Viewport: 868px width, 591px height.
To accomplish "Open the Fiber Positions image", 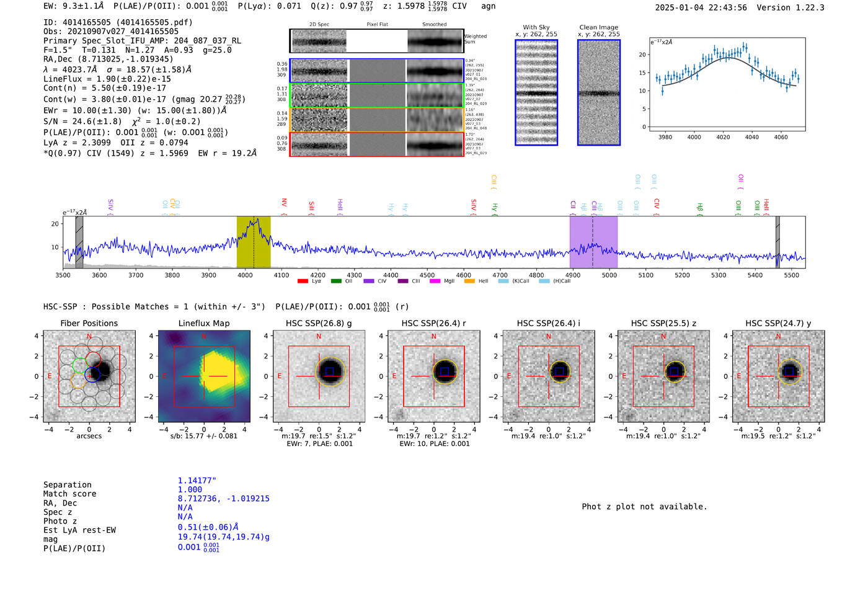I will 89,376.
